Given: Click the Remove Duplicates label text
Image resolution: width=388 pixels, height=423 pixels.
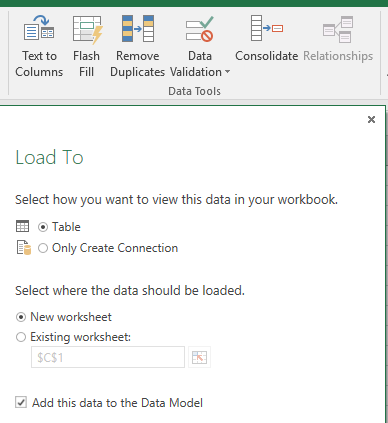Looking at the screenshot, I should pos(137,64).
